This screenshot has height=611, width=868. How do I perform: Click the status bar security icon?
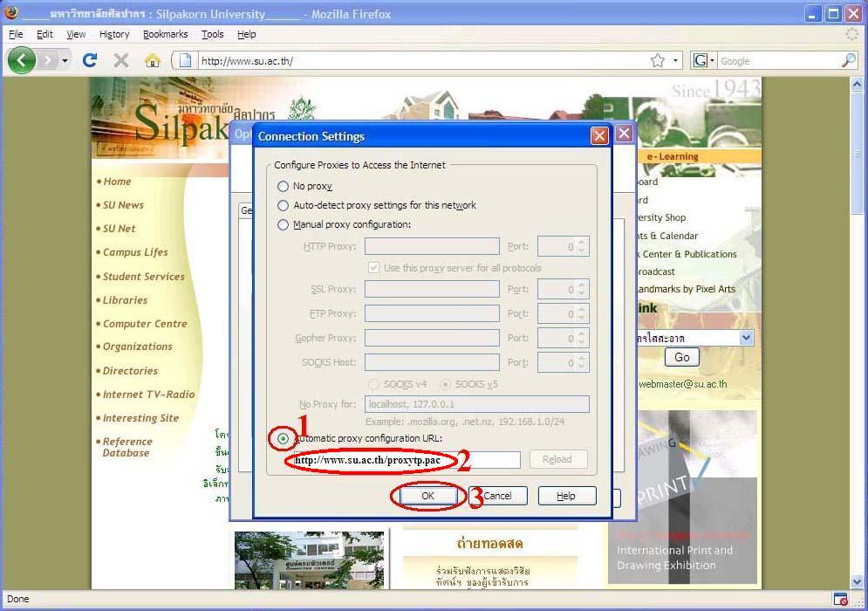[x=840, y=599]
